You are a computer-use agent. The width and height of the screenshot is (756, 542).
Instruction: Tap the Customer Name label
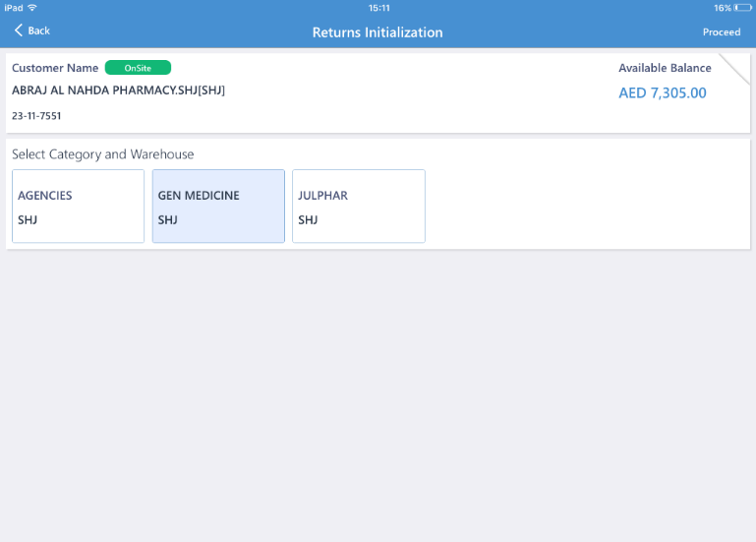point(55,68)
